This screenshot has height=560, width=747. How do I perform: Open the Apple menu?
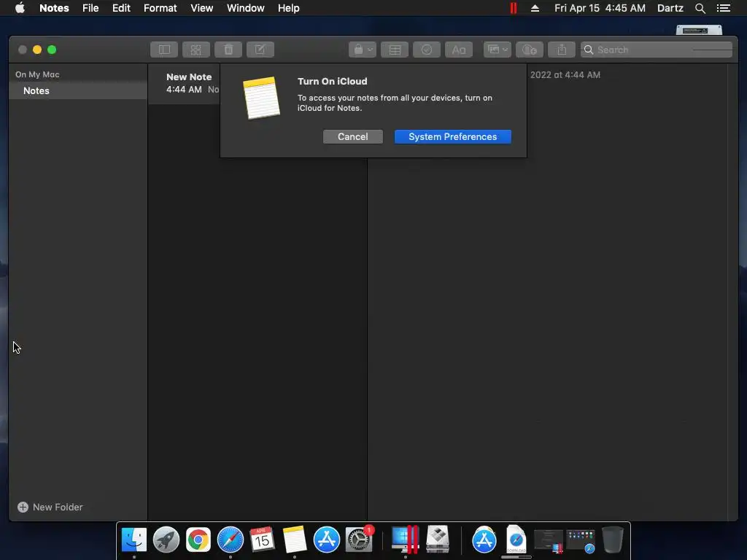point(20,8)
